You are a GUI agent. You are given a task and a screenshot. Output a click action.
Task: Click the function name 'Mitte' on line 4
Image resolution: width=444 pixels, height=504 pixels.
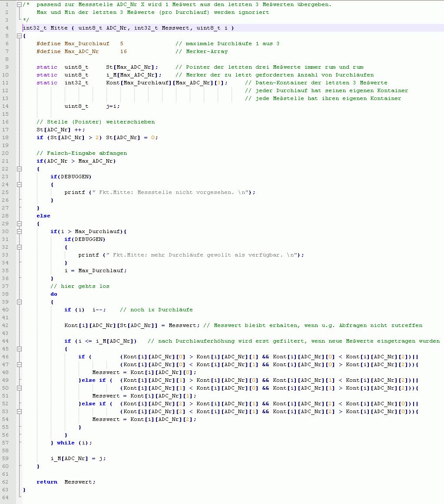59,28
